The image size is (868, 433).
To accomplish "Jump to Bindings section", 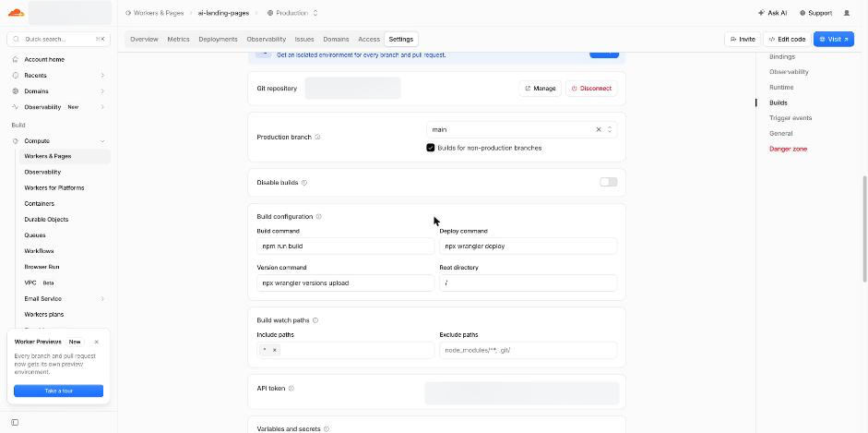I will tap(781, 57).
